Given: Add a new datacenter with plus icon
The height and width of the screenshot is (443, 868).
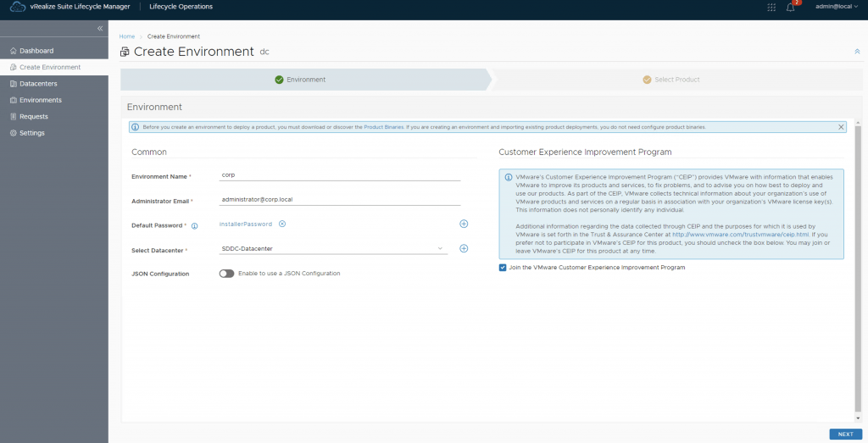Looking at the screenshot, I should coord(464,249).
